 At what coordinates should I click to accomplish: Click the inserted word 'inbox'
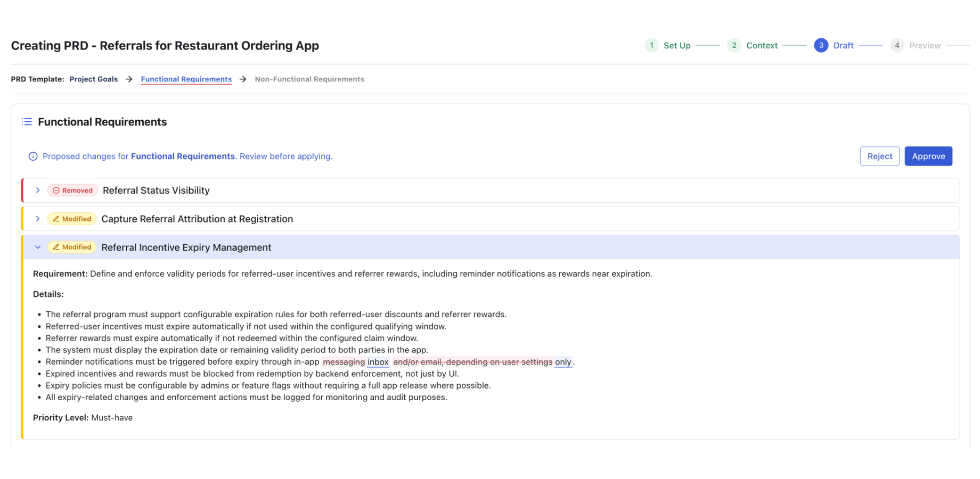click(378, 362)
